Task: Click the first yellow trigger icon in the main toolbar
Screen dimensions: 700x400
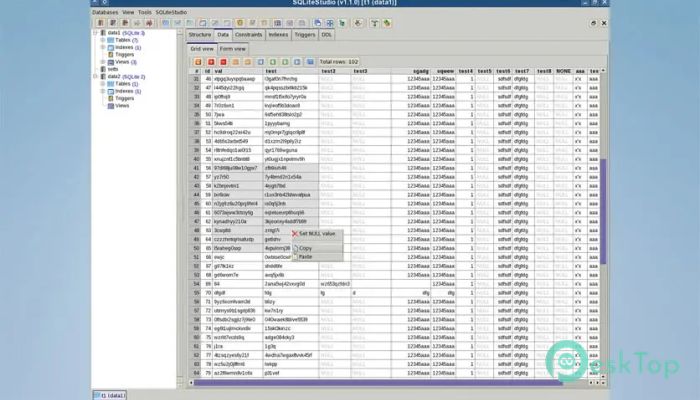Action: (240, 23)
